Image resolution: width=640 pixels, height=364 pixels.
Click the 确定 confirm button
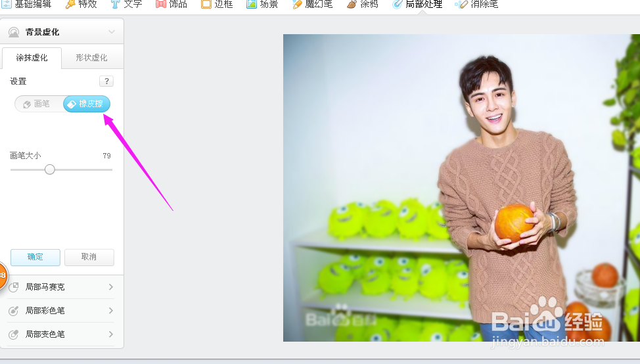pos(35,257)
